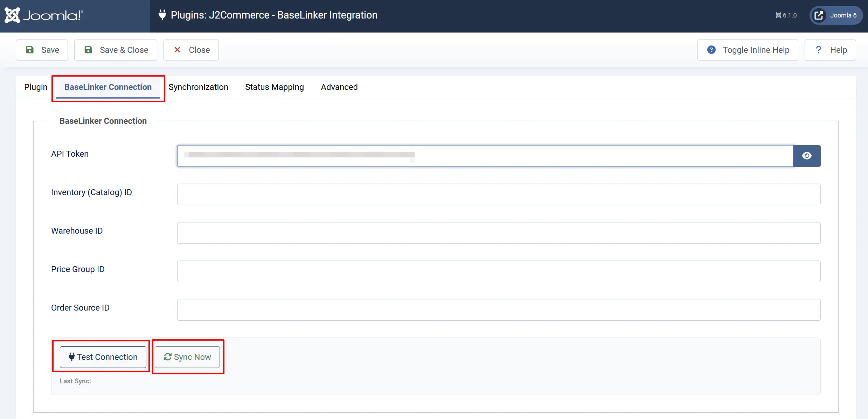This screenshot has width=868, height=419.
Task: Switch to the Plugin tab
Action: pos(36,87)
